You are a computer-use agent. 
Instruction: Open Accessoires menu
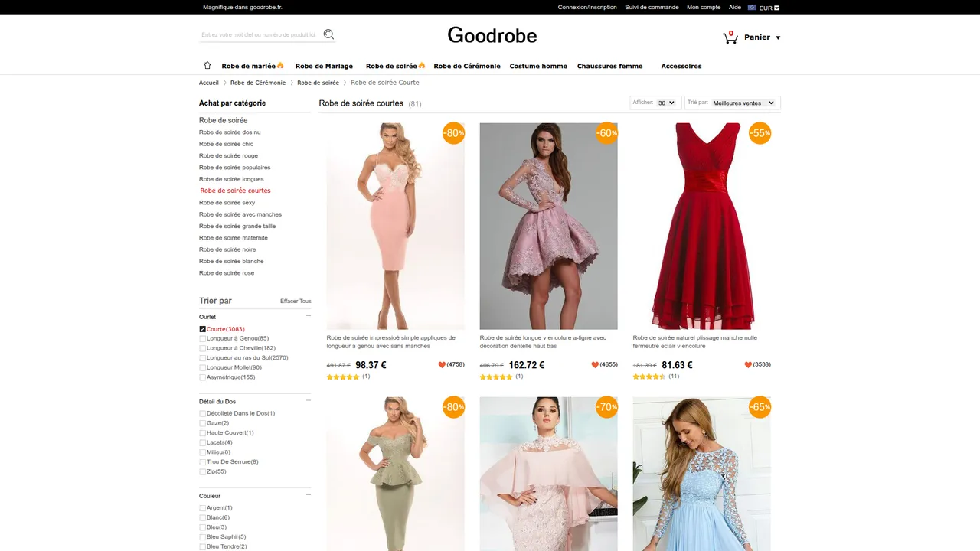pos(681,66)
